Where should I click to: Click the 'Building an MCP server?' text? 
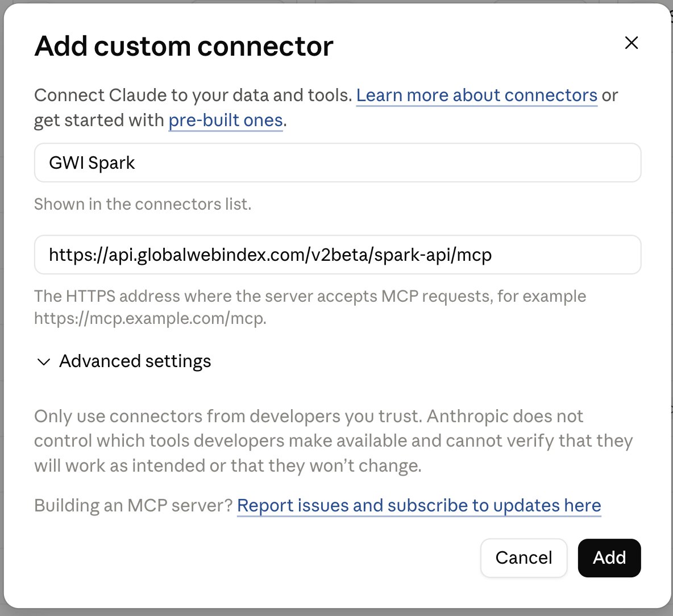pyautogui.click(x=133, y=505)
